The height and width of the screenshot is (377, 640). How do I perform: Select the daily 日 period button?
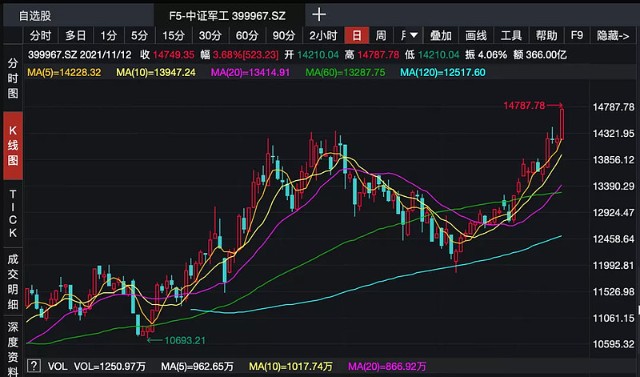tap(357, 35)
